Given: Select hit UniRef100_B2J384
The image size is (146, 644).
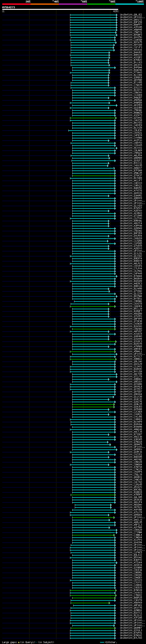Looking at the screenshot, I should [x=131, y=75].
